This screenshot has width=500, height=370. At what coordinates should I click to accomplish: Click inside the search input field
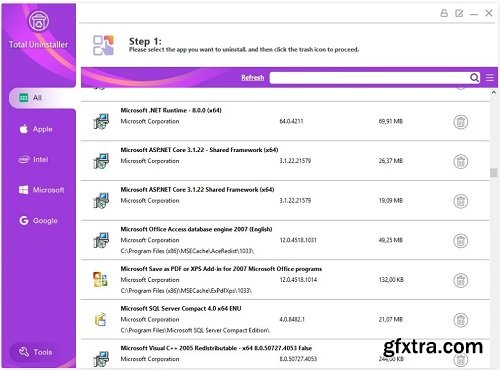(369, 78)
